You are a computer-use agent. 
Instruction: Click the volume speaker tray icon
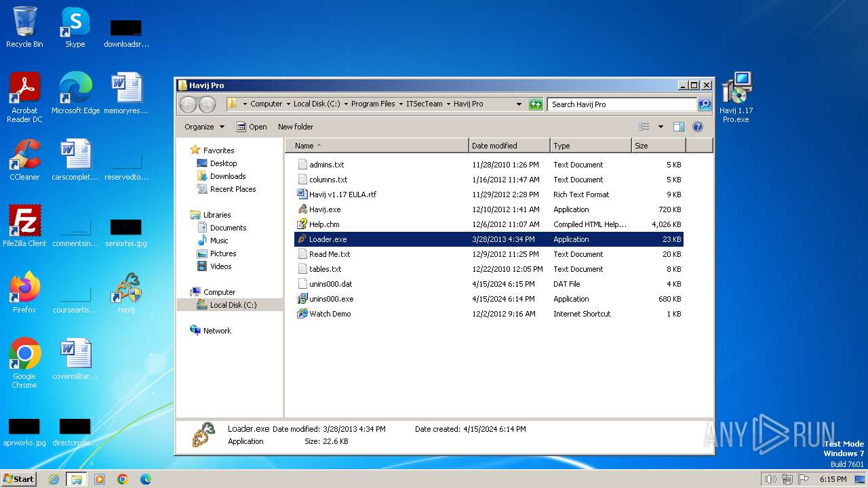point(770,479)
